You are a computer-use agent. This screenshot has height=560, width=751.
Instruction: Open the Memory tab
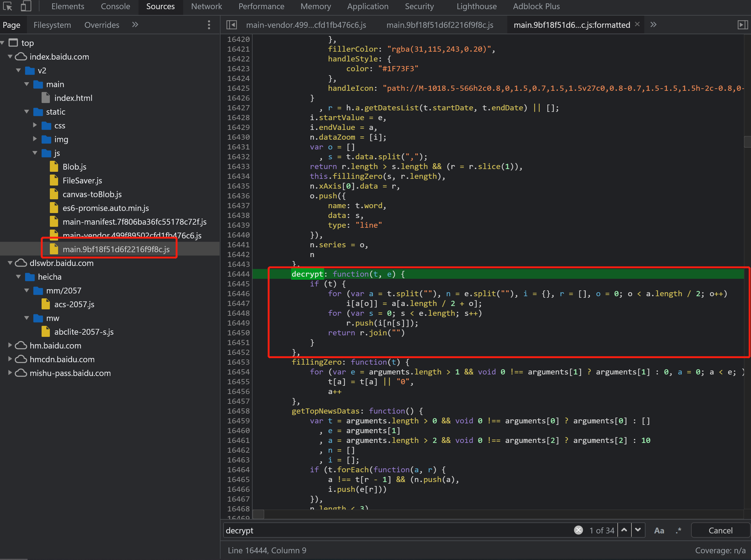pyautogui.click(x=316, y=6)
